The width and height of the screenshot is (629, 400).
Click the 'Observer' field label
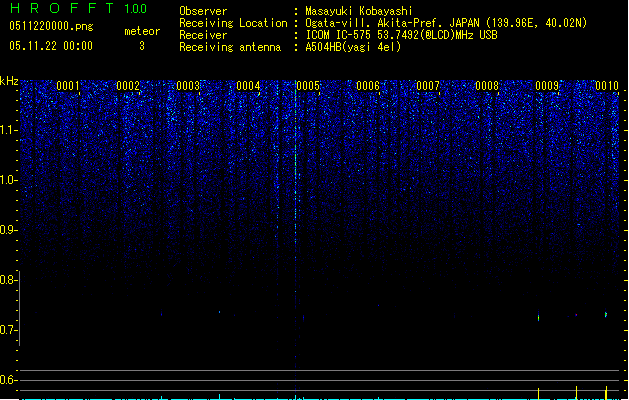click(x=203, y=11)
